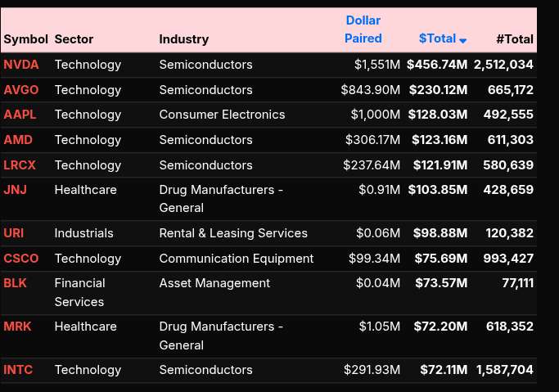Open the LRCX ticker link
The width and height of the screenshot is (559, 392).
(20, 165)
